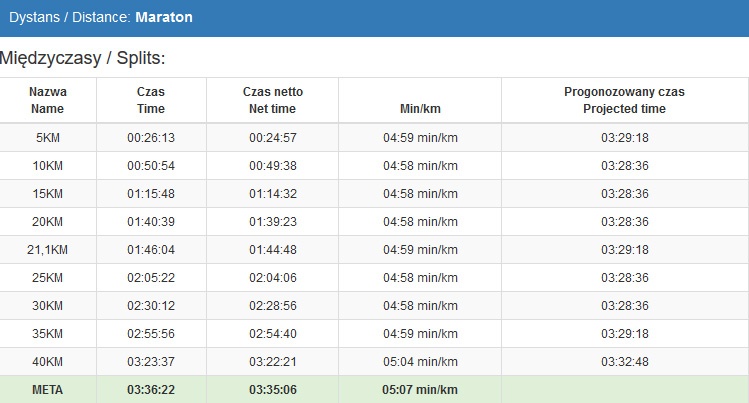
Task: Click the blue Dystans / Distance: Maraton header
Action: click(x=101, y=18)
